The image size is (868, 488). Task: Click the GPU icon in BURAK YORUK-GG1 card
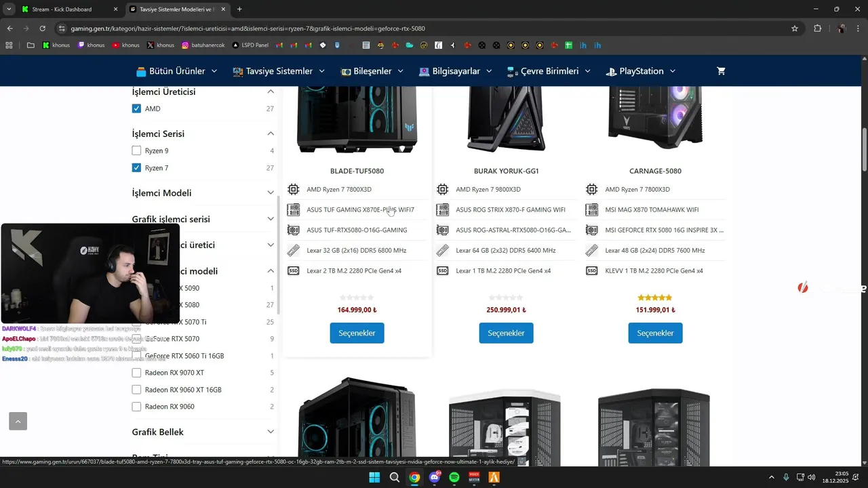[442, 230]
